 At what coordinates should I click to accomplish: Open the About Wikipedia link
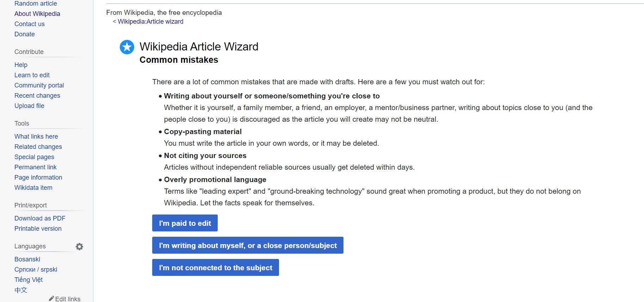tap(37, 14)
